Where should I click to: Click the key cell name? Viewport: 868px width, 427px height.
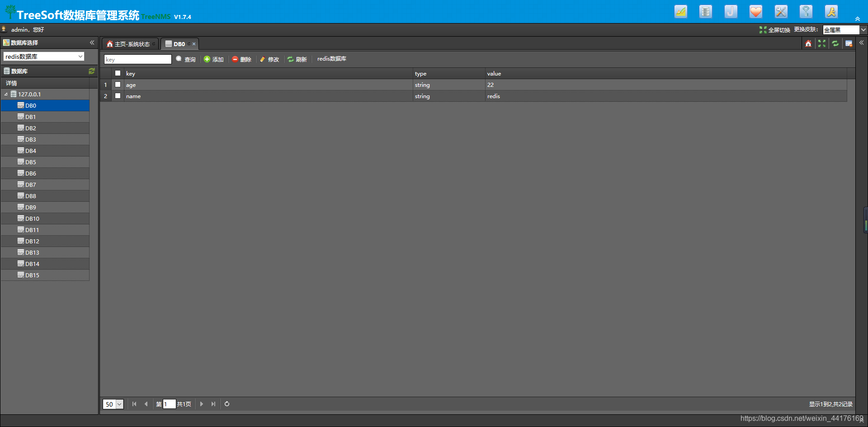[x=269, y=96]
